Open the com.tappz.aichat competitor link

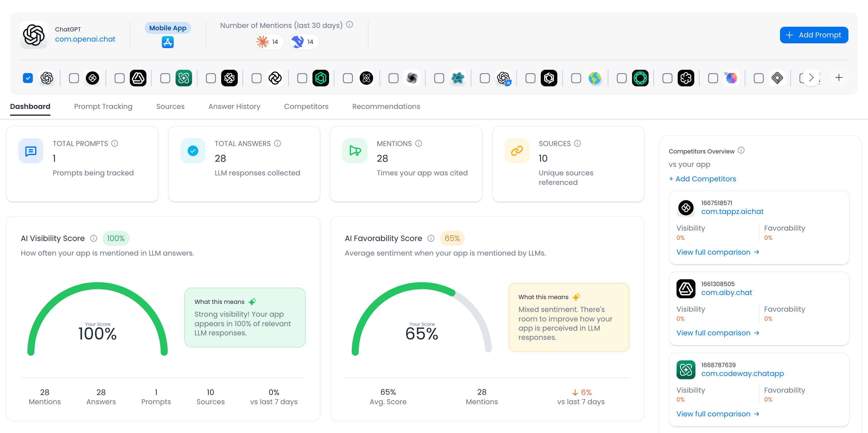(732, 211)
